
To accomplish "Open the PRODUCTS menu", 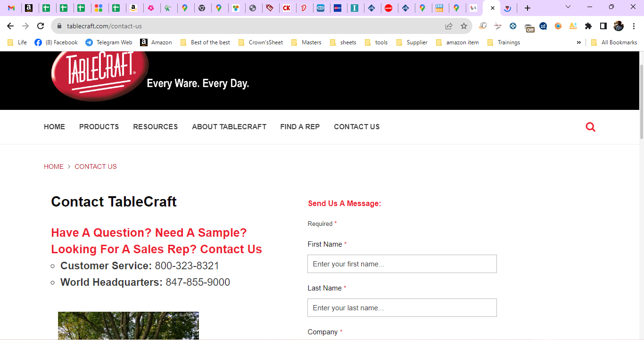I will coord(99,127).
